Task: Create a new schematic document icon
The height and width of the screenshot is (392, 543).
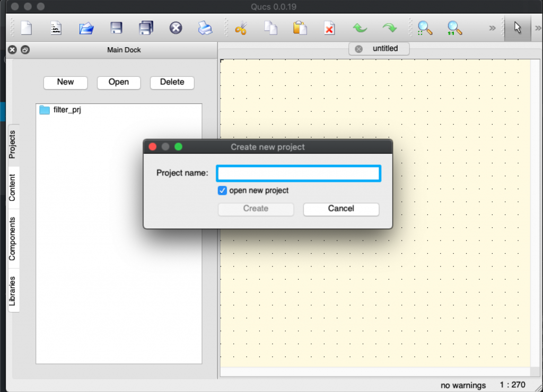Action: click(x=27, y=28)
